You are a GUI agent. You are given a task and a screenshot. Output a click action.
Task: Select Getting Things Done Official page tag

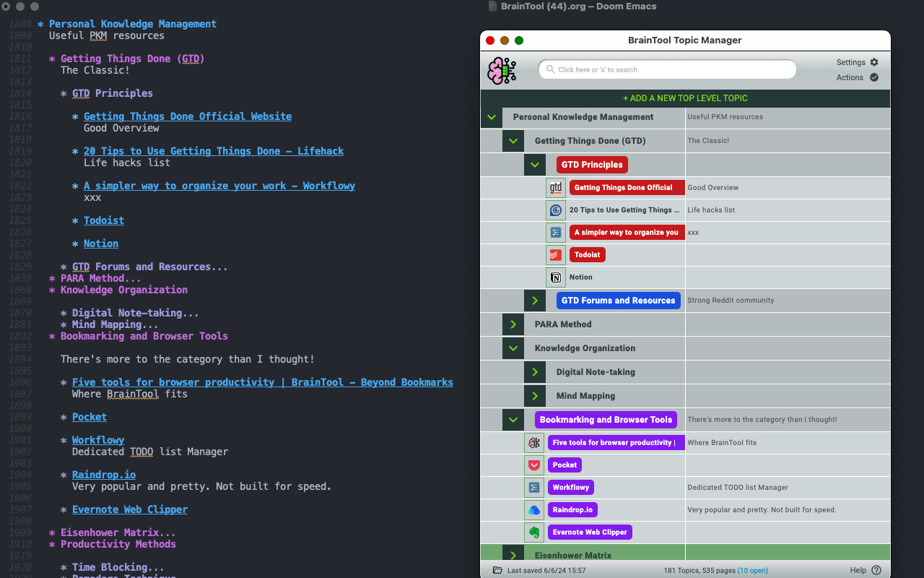click(627, 188)
